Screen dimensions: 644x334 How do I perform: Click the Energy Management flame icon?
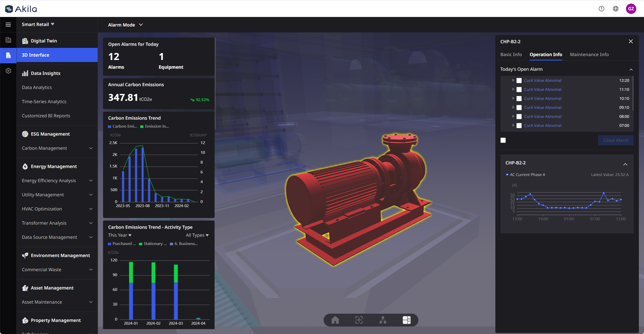click(x=25, y=166)
